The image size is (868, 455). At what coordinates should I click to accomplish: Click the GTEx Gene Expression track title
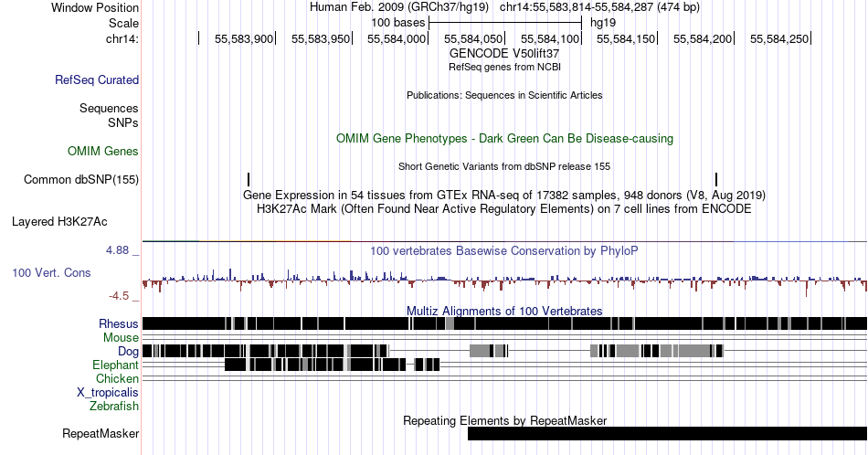pos(504,195)
